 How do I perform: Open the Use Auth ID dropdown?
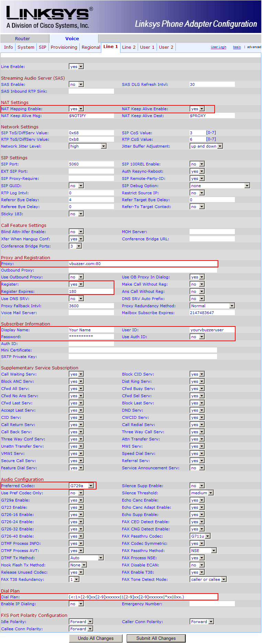pos(197,337)
